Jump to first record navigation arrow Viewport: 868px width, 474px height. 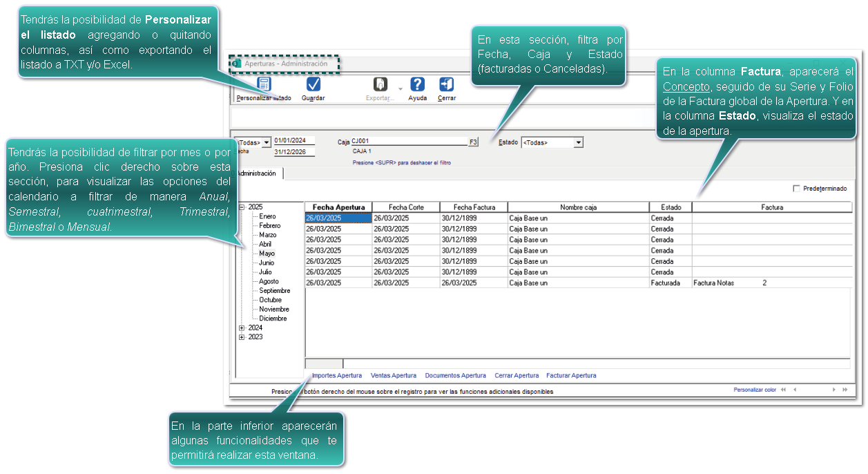click(x=783, y=390)
